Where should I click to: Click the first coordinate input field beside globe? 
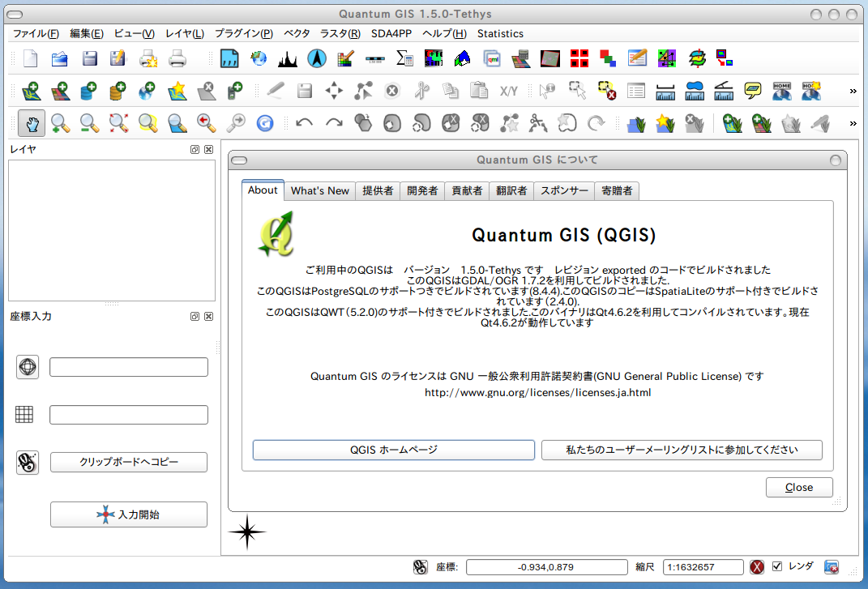coord(129,367)
